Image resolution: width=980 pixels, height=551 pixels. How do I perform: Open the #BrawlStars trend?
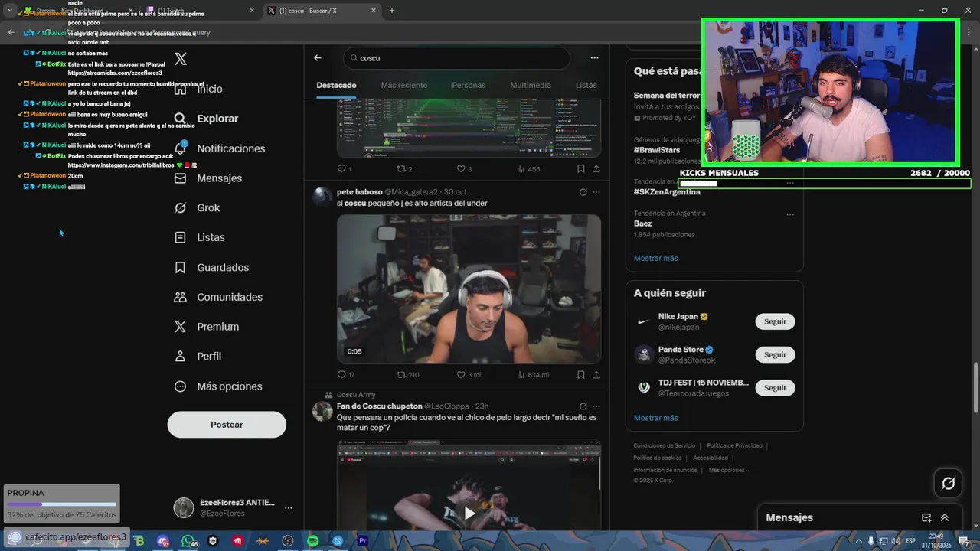[x=657, y=150]
